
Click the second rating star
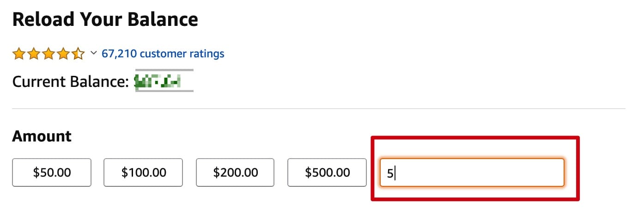pos(34,54)
